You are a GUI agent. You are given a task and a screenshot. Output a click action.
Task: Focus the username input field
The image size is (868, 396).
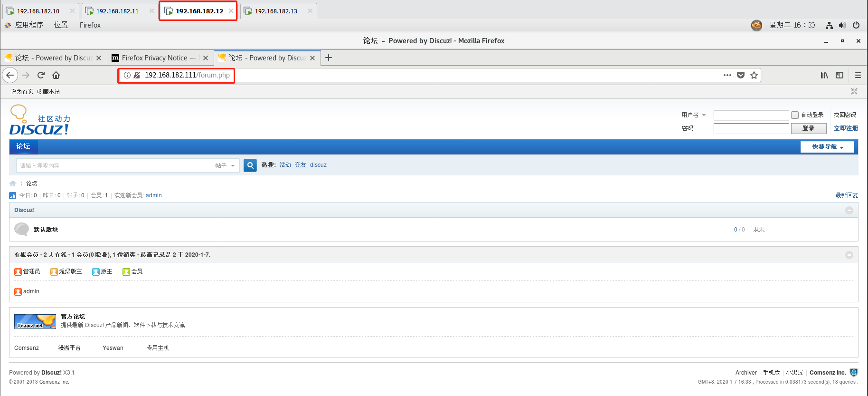click(751, 115)
